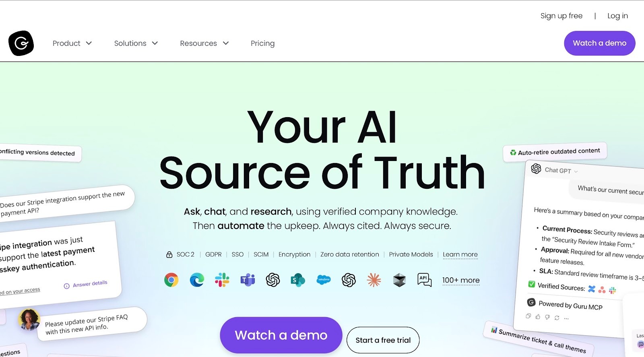Click the thumbs up icon under Guru MCP
Screen dimensions: 644x357
pyautogui.click(x=538, y=317)
